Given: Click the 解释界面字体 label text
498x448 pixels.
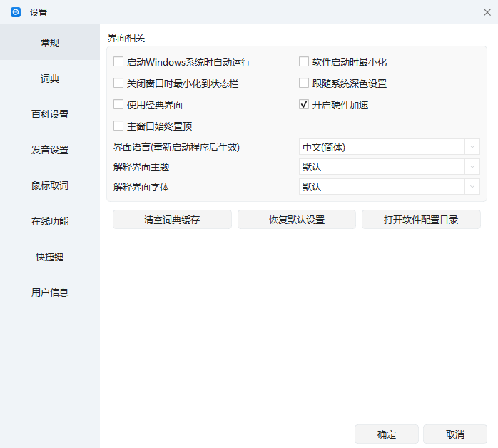Looking at the screenshot, I should click(141, 187).
